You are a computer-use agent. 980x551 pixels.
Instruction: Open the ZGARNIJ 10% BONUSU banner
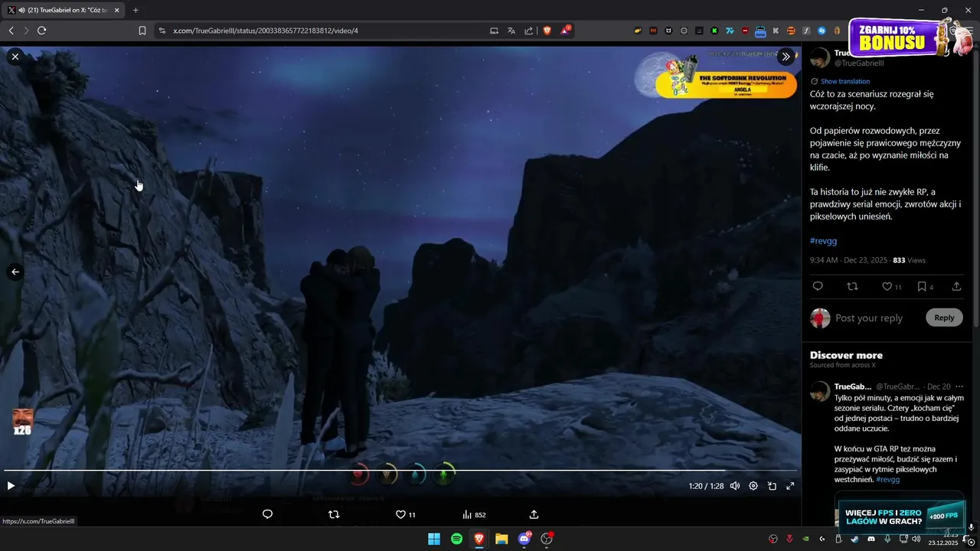point(911,37)
